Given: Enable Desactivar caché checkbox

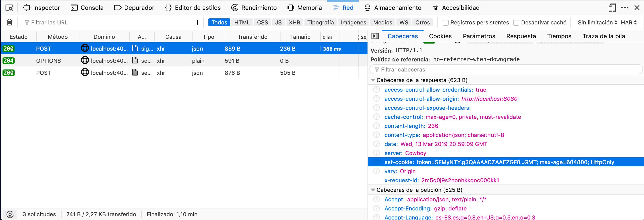Looking at the screenshot, I should [516, 23].
